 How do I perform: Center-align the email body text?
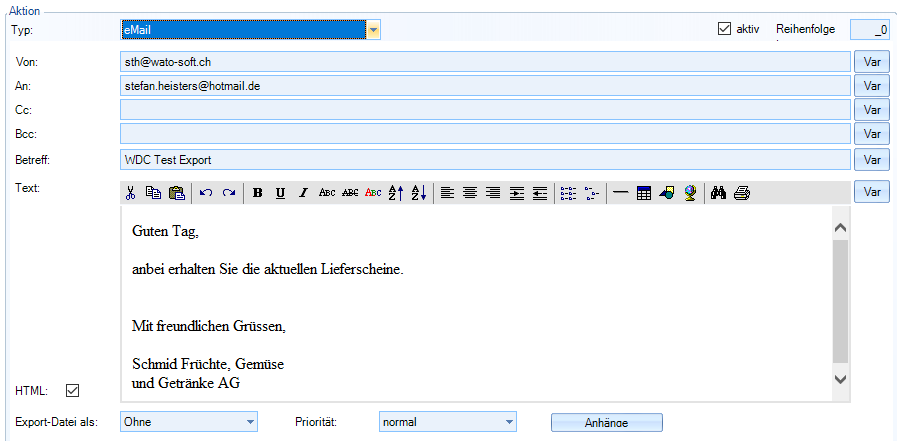coord(469,193)
